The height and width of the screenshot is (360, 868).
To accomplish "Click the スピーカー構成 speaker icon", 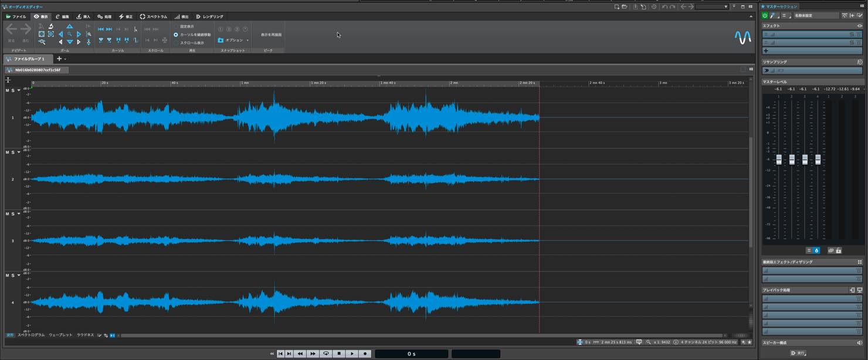I will (x=860, y=342).
